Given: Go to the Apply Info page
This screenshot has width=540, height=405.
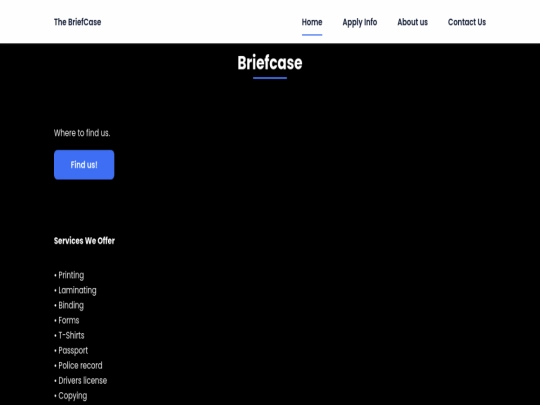Looking at the screenshot, I should [x=360, y=22].
